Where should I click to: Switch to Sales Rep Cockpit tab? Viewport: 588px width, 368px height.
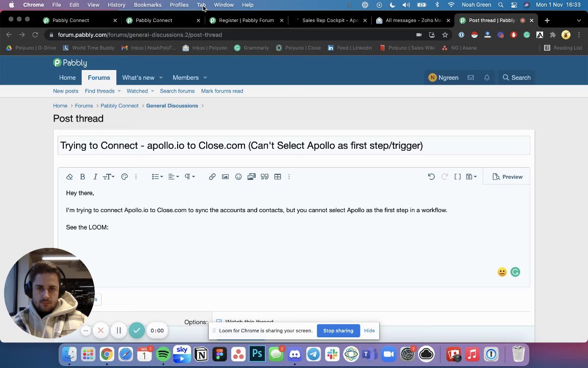click(x=330, y=20)
